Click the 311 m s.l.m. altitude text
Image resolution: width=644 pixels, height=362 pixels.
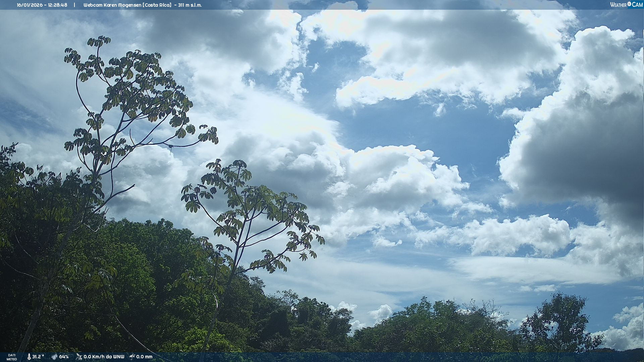point(190,5)
